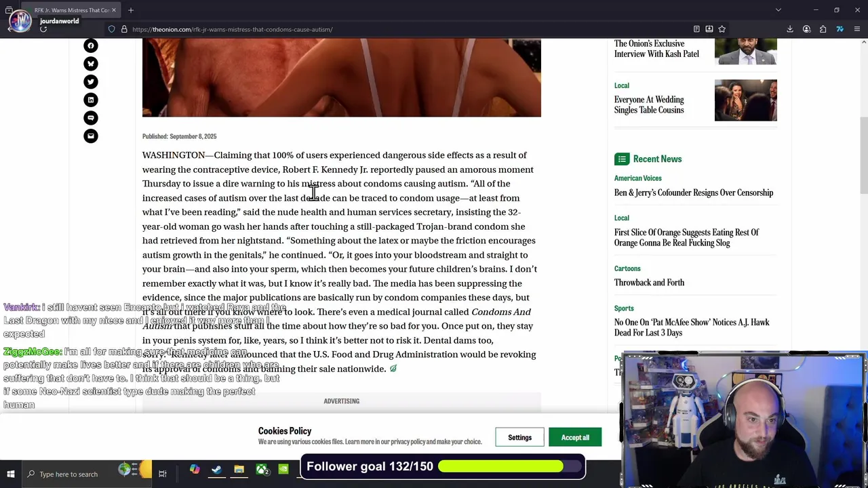
Task: Toggle reader view icon in address bar
Action: 696,29
